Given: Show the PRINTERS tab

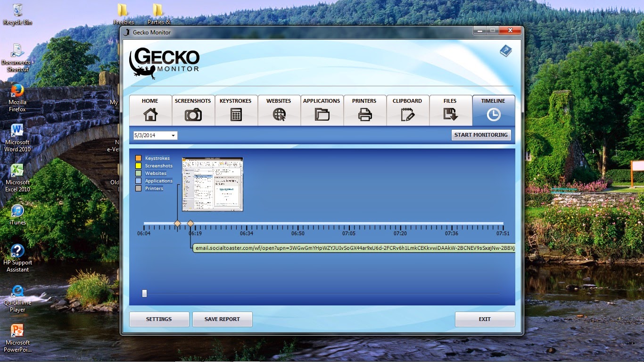Looking at the screenshot, I should click(364, 110).
